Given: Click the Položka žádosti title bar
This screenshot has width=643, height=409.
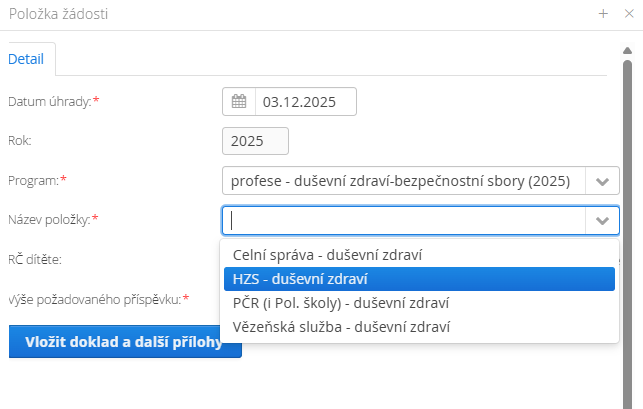Looking at the screenshot, I should (x=300, y=14).
